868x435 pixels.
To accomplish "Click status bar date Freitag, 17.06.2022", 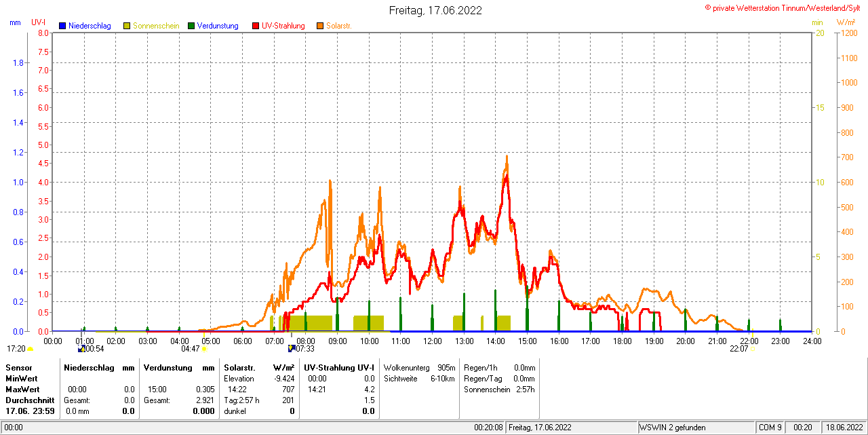I will (572, 428).
